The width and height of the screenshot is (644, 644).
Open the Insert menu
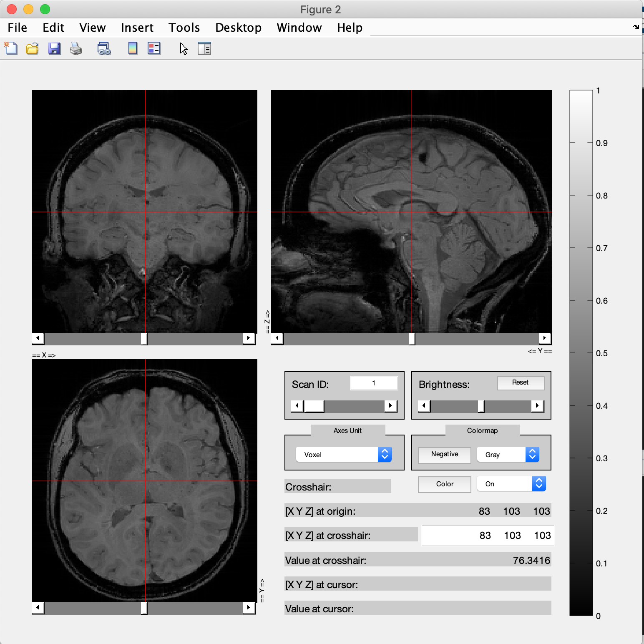click(x=137, y=28)
